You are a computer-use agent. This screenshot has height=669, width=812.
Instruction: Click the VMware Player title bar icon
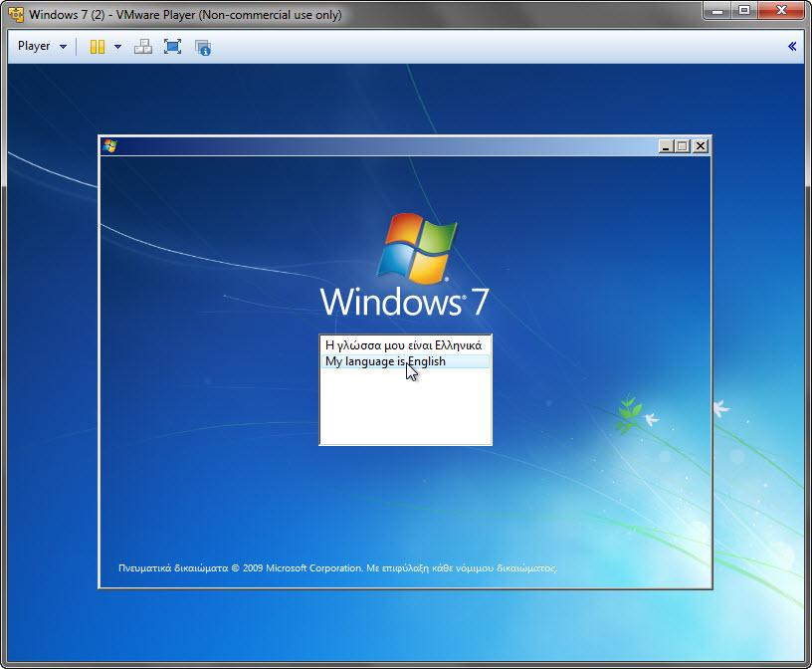coord(16,15)
